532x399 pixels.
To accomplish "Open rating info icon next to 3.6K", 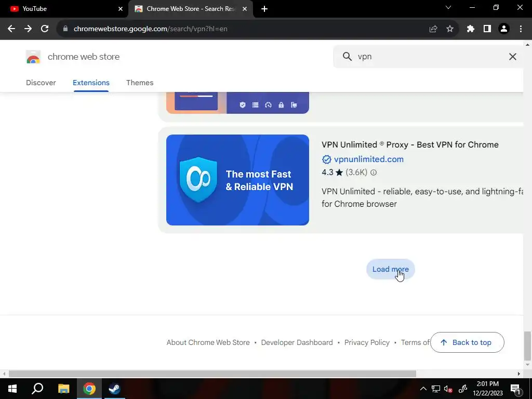I will (x=374, y=172).
